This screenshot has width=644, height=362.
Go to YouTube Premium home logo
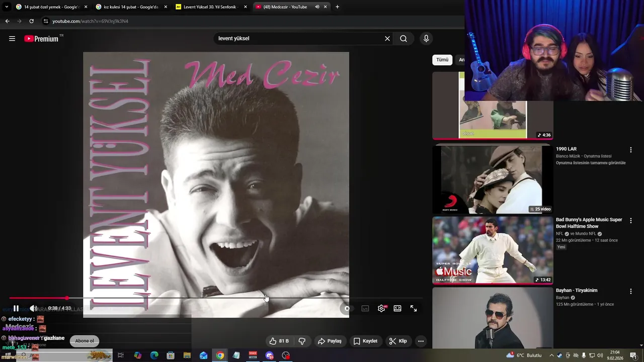(41, 39)
